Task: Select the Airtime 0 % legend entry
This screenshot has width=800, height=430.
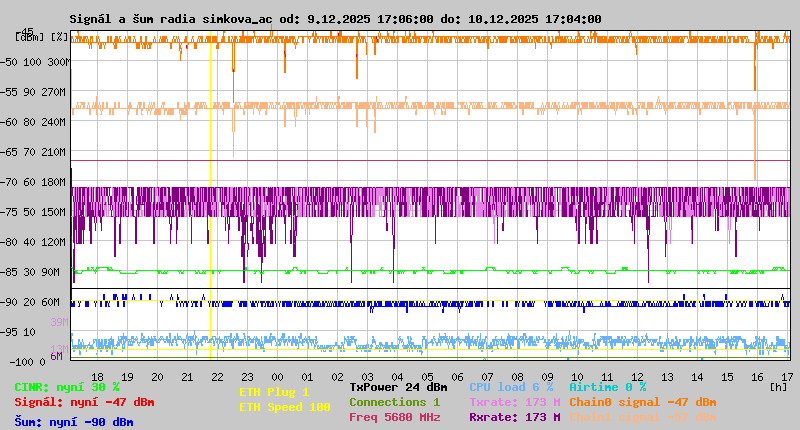Action: pos(607,387)
